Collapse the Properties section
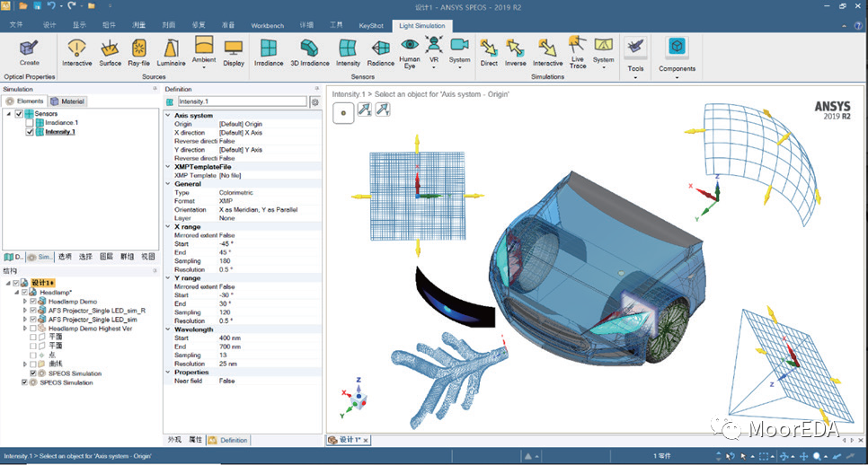 [168, 373]
